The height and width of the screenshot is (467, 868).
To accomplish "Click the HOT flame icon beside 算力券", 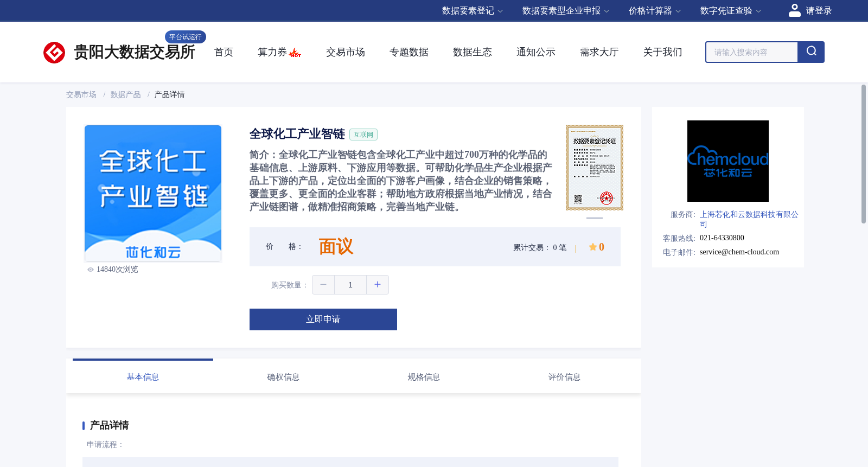I will point(295,53).
